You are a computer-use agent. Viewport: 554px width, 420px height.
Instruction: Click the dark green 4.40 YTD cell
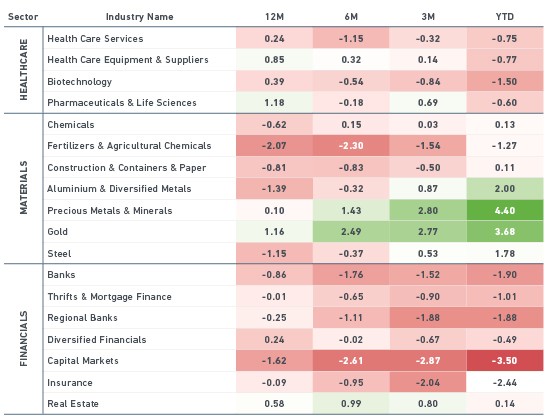pos(505,211)
